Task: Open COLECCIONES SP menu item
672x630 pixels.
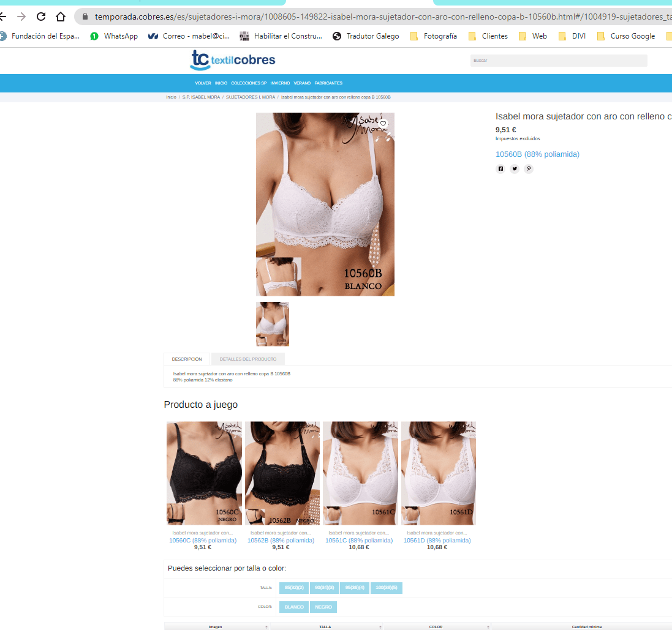Action: [249, 83]
